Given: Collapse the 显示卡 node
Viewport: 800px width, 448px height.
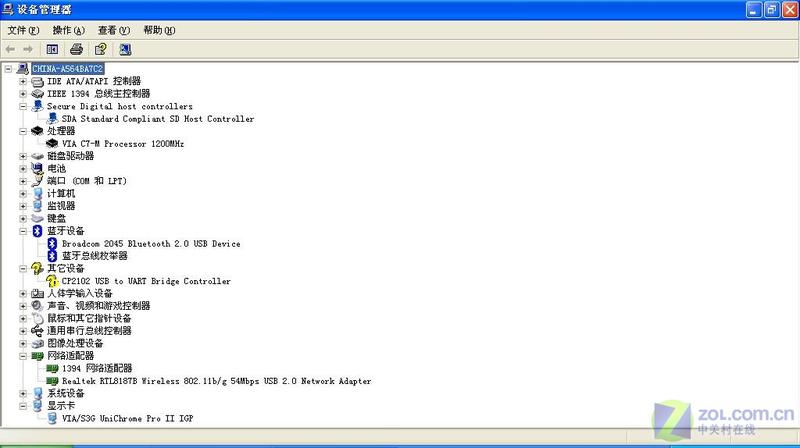Looking at the screenshot, I should click(x=23, y=406).
